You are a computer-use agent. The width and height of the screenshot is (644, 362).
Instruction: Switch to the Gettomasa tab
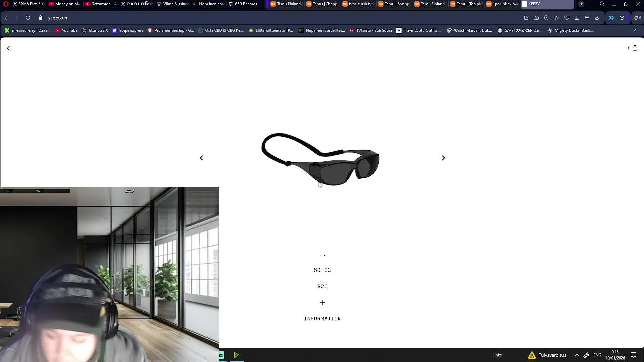pos(101,4)
